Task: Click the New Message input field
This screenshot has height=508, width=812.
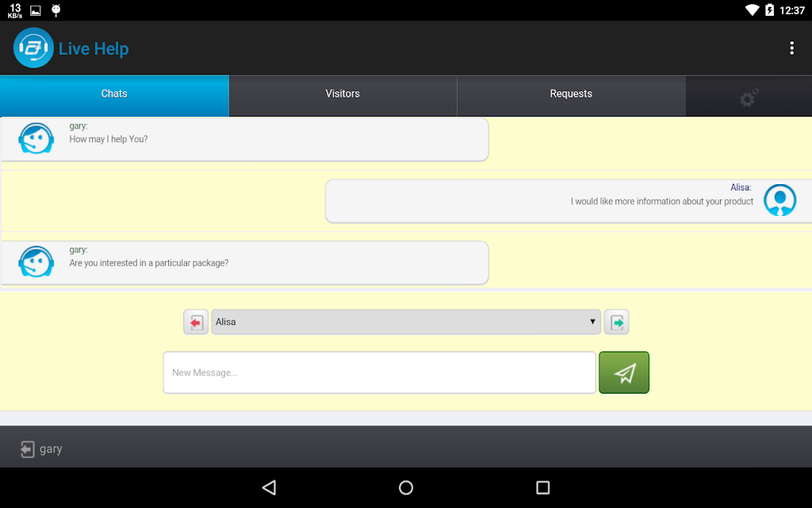Action: click(x=380, y=372)
